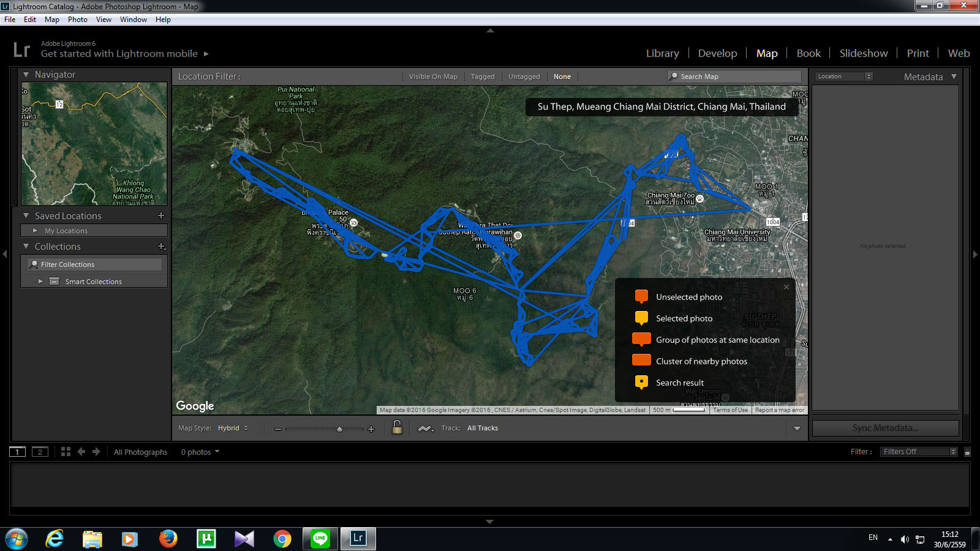Open Terms of Use link on map
Screen dimensions: 980x551
click(730, 410)
